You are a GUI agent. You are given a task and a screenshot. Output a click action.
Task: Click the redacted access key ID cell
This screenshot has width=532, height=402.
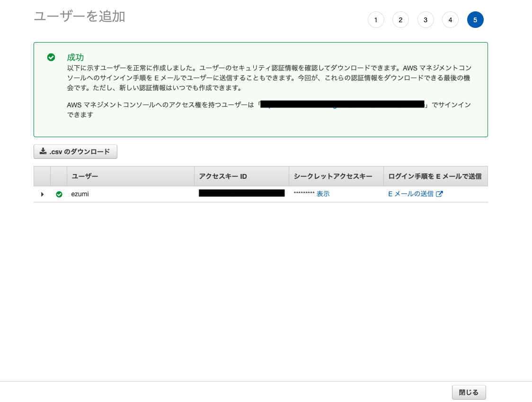[x=241, y=193]
